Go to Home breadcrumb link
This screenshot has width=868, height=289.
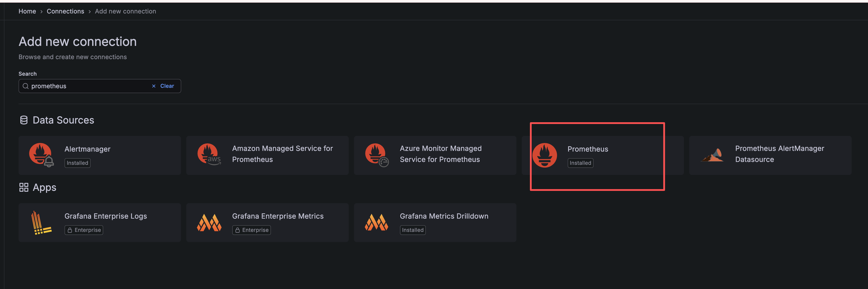[x=27, y=11]
